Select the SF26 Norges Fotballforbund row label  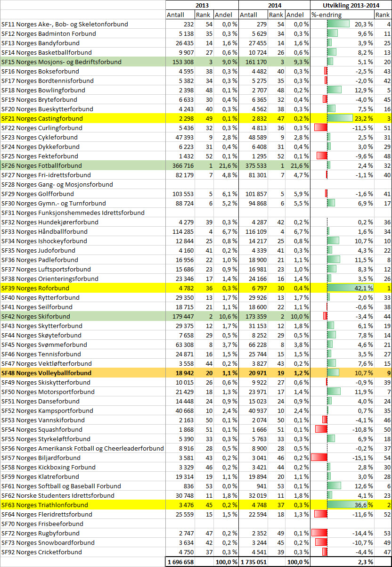41,165
